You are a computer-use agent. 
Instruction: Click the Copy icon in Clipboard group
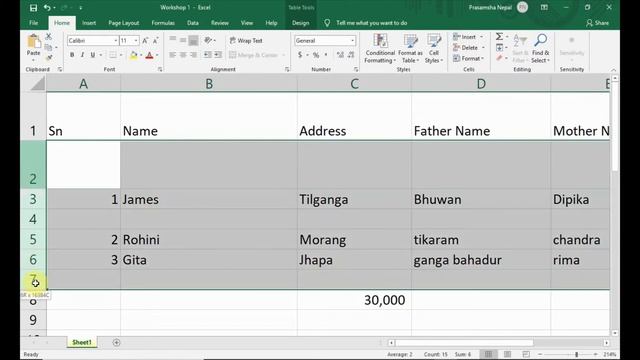tap(49, 47)
